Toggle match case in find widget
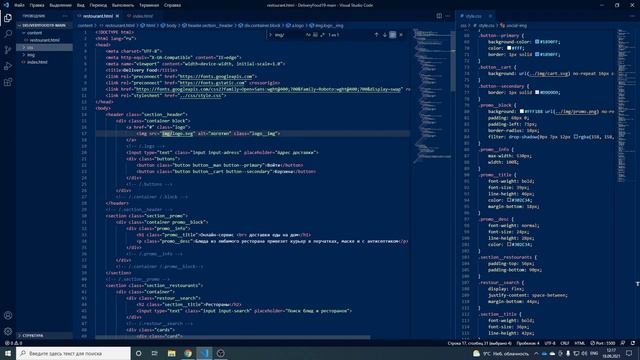Viewport: 640px width, 360px height. pyautogui.click(x=308, y=35)
